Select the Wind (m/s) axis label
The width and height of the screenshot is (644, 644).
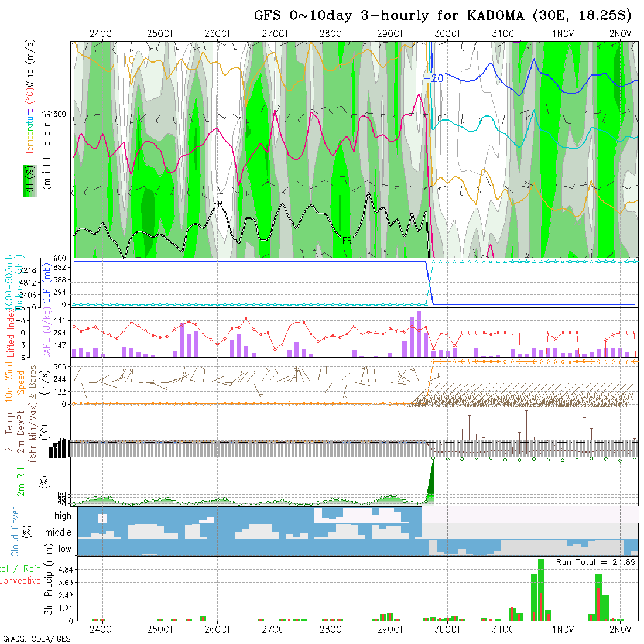[30, 63]
